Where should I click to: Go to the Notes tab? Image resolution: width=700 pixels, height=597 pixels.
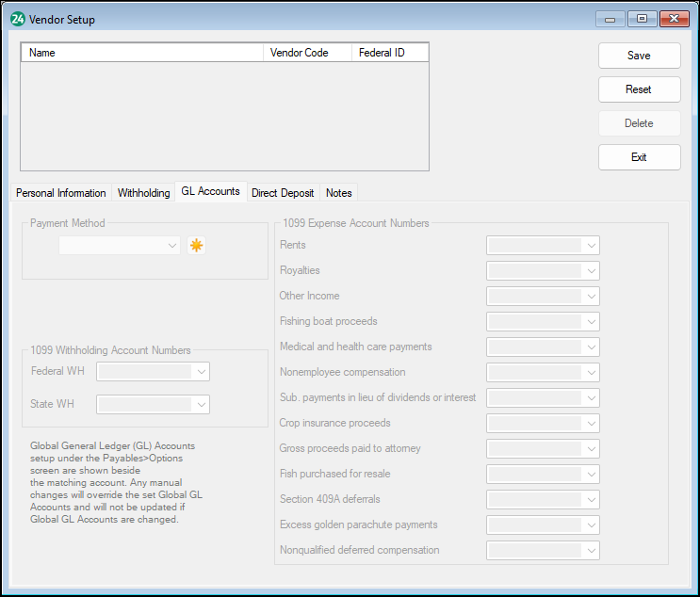[x=339, y=193]
